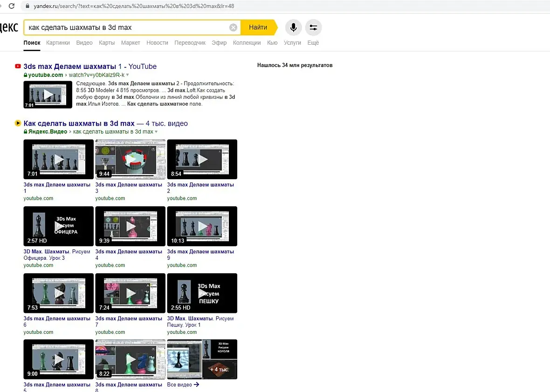Open the Эфир tab
Viewport: 550px width, 392px height.
(x=219, y=43)
